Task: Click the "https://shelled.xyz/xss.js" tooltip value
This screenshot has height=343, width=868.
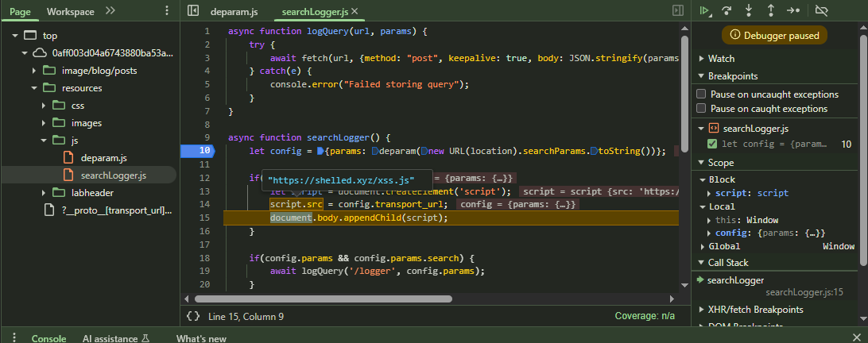Action: click(x=341, y=179)
